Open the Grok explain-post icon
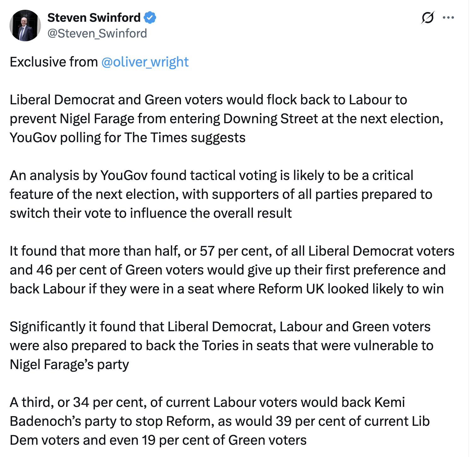This screenshot has width=476, height=457. click(427, 18)
